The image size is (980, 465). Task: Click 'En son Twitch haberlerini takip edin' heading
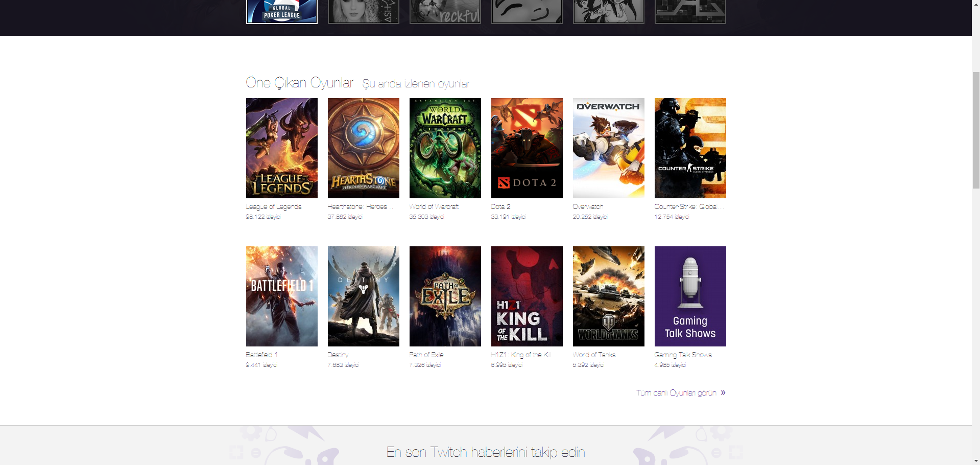click(x=486, y=452)
